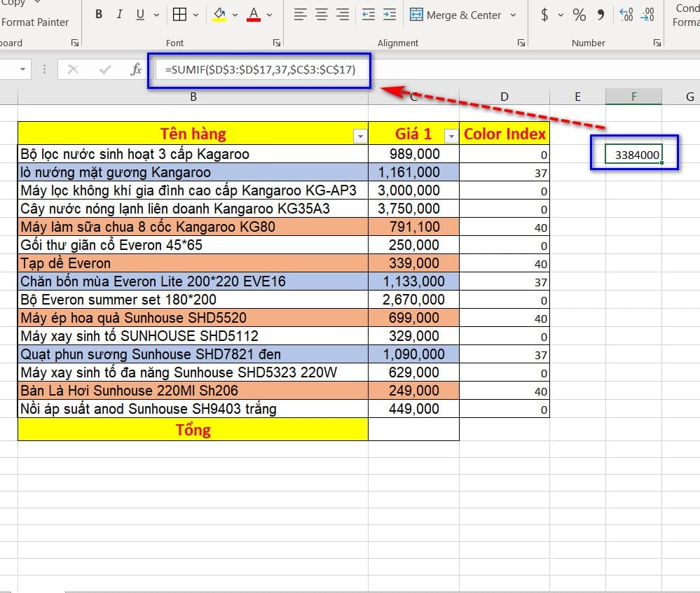Image resolution: width=700 pixels, height=593 pixels.
Task: Toggle bold formatting
Action: point(99,15)
